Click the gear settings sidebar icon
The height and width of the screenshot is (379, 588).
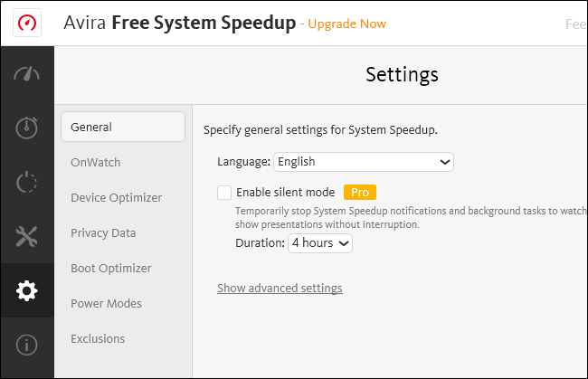click(x=27, y=290)
